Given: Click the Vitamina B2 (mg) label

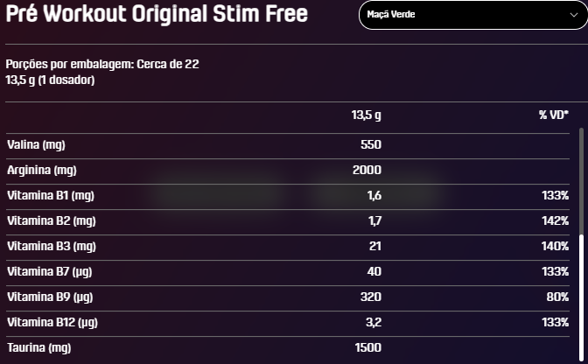Looking at the screenshot, I should click(52, 221).
